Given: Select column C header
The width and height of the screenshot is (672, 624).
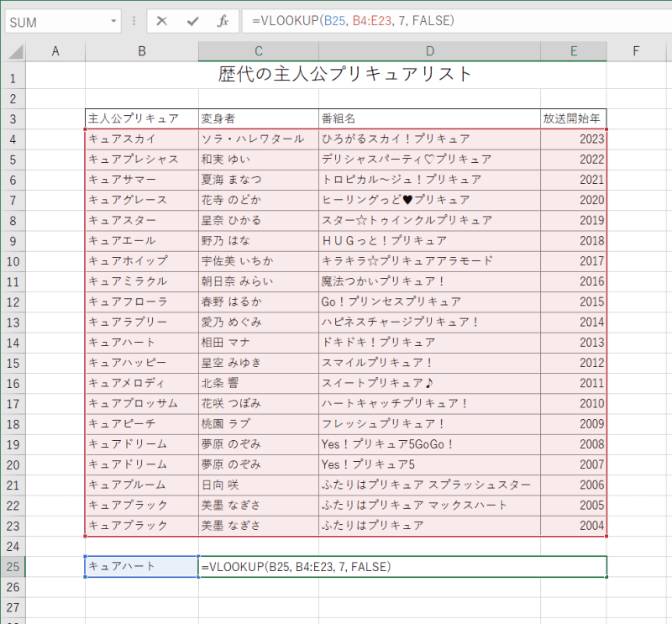Looking at the screenshot, I should [259, 51].
